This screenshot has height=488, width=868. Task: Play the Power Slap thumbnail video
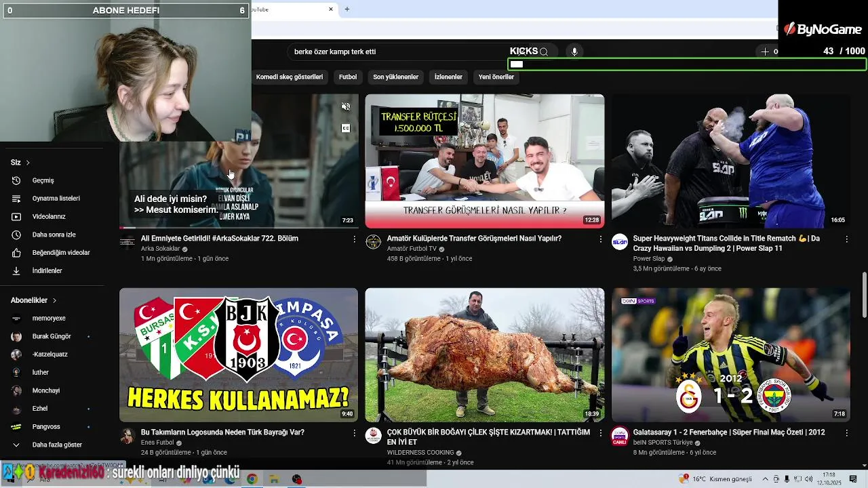point(731,161)
